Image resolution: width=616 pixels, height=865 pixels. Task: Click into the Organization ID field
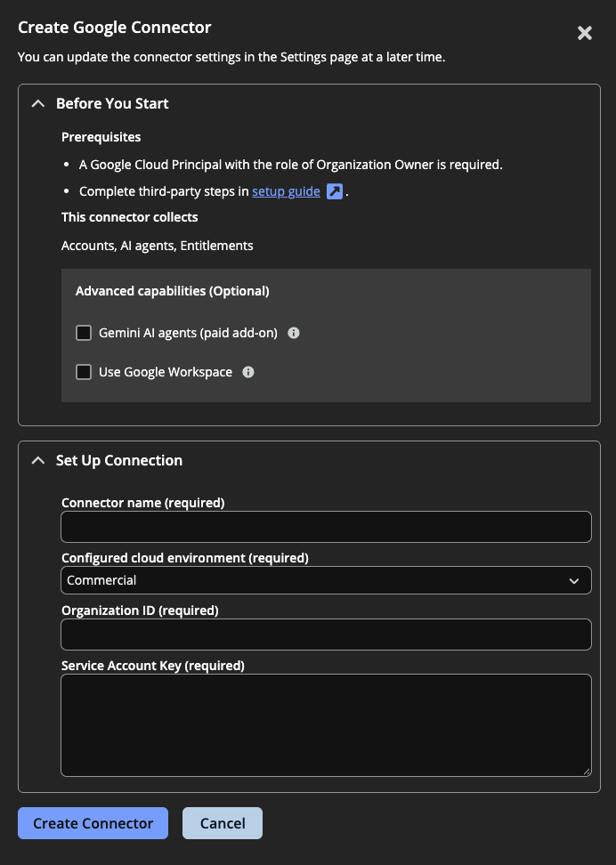point(326,635)
